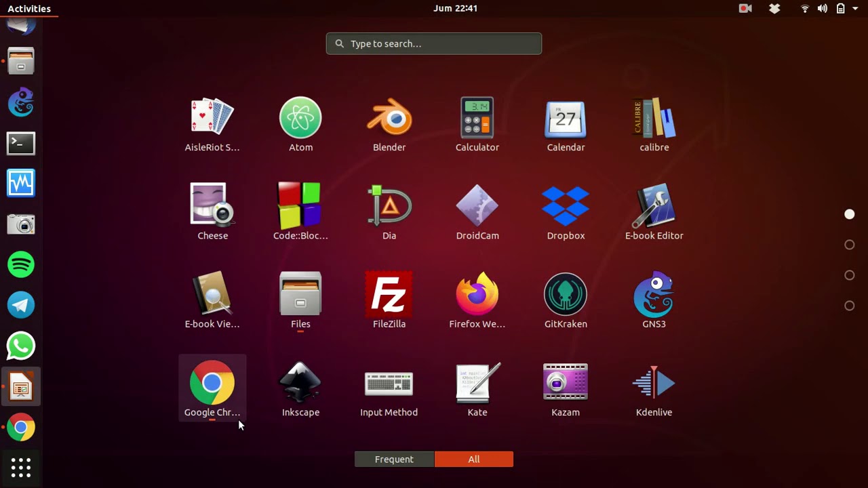
Task: Click the Activities button
Action: pos(29,9)
